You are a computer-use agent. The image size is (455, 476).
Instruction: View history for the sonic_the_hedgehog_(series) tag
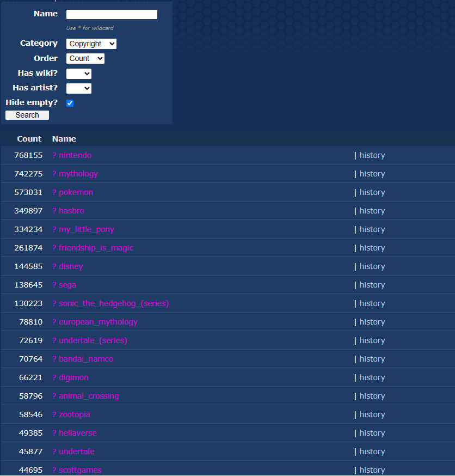coord(372,303)
